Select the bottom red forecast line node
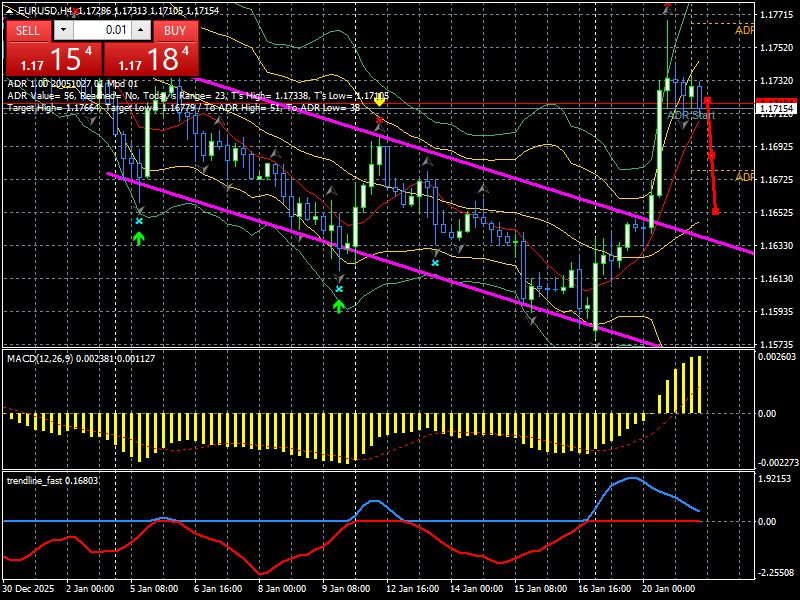 coord(715,211)
